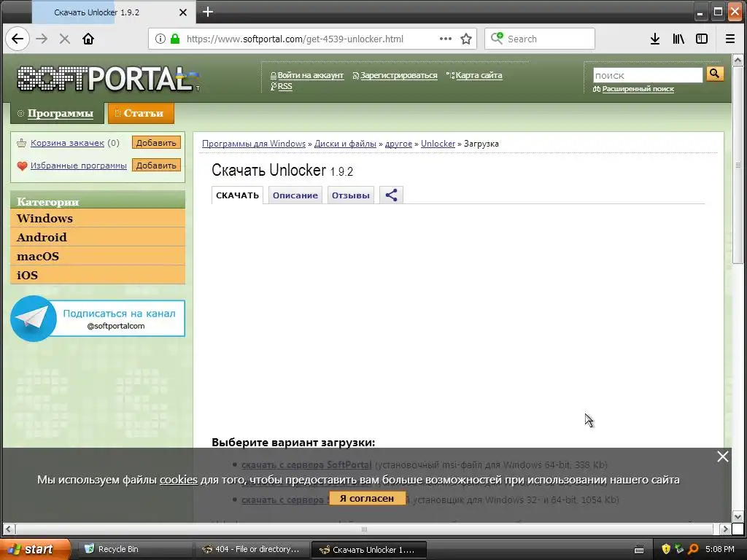This screenshot has height=560, width=747.
Task: Click the другое breadcrumb
Action: [x=398, y=144]
